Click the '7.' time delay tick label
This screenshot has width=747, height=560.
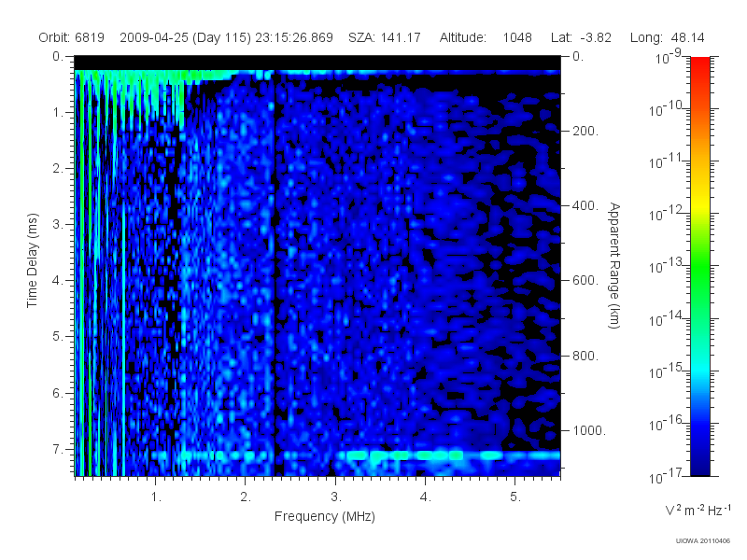click(58, 449)
